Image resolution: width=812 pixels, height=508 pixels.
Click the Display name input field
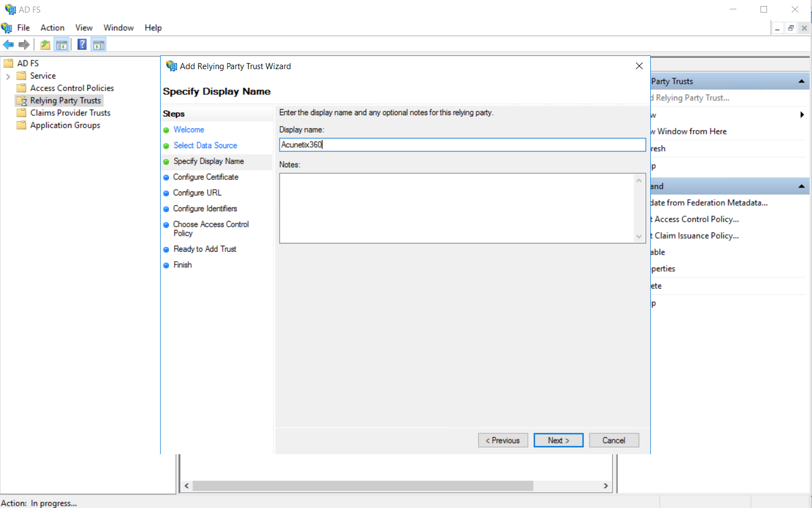click(x=462, y=145)
